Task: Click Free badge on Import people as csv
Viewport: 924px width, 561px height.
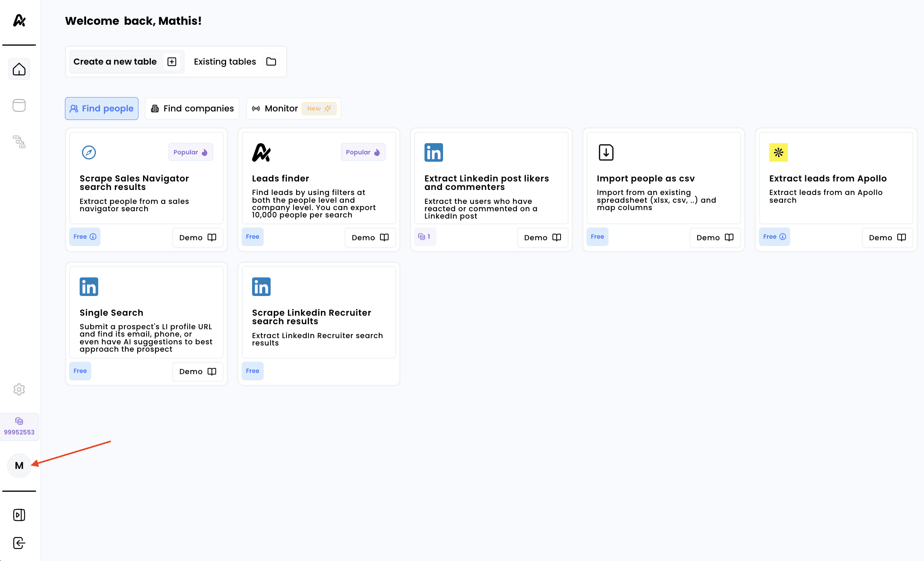Action: tap(597, 237)
